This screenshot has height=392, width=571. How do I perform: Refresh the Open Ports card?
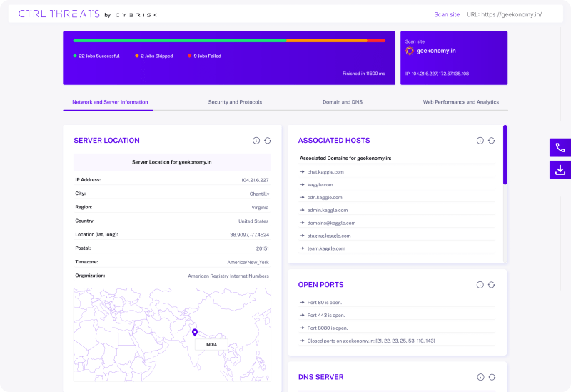pos(492,285)
